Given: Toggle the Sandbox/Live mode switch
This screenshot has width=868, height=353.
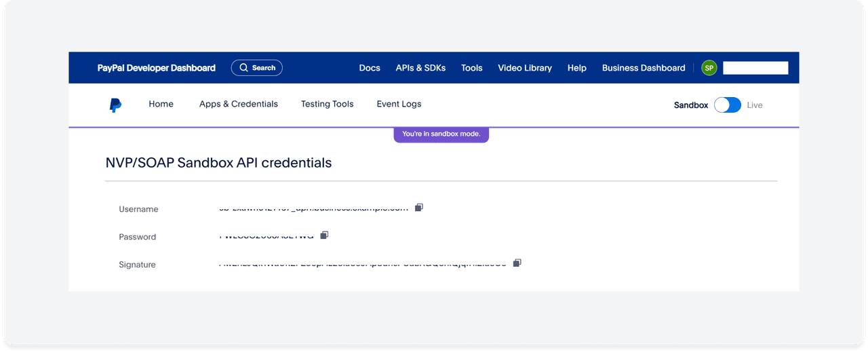Looking at the screenshot, I should [728, 105].
